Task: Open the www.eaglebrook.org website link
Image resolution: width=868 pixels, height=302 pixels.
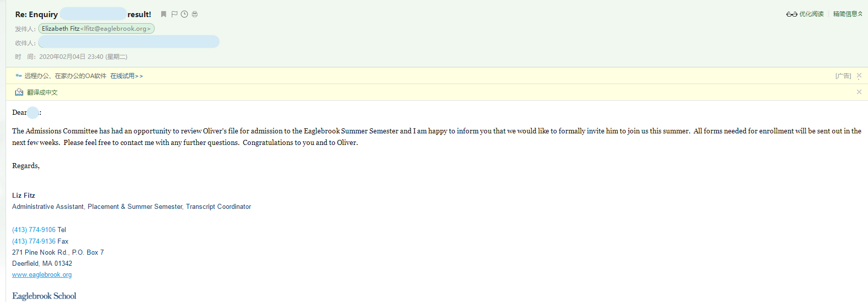Action: pos(42,275)
